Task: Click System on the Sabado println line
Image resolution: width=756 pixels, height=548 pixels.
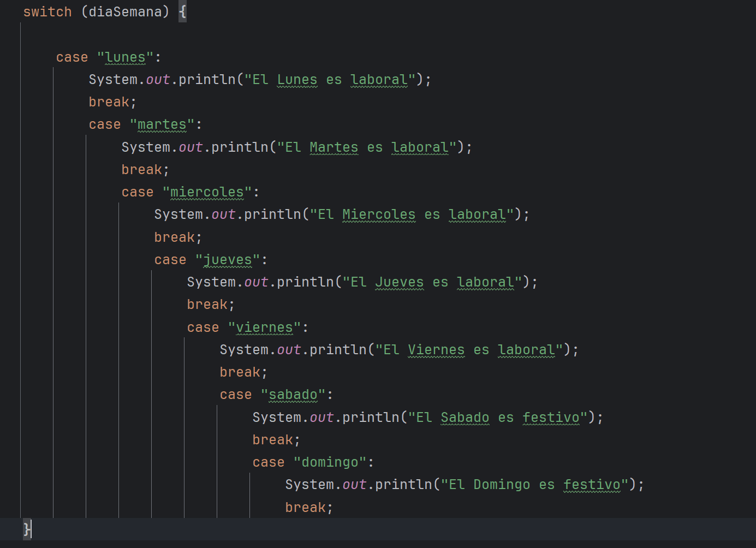Action: (x=277, y=418)
